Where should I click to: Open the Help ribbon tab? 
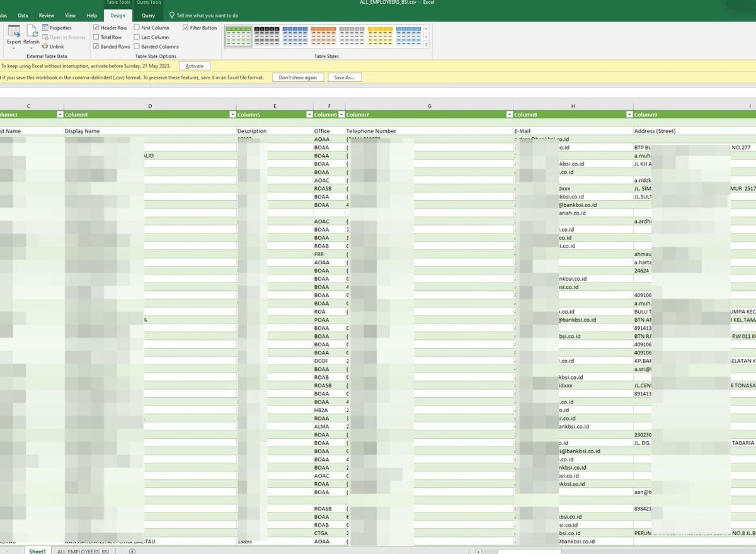[x=92, y=15]
